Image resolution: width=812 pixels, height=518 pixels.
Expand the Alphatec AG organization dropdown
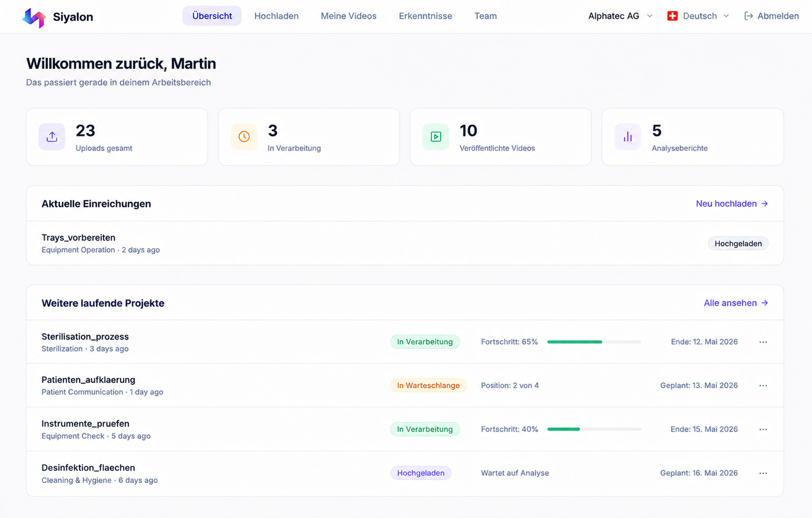click(x=620, y=16)
